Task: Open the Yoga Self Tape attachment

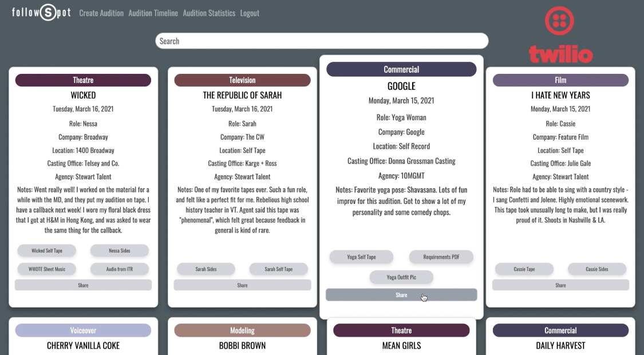Action: (361, 257)
